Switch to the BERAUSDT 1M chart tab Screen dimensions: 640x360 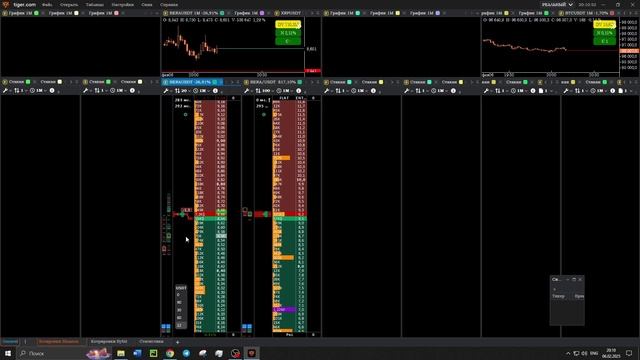click(x=193, y=13)
